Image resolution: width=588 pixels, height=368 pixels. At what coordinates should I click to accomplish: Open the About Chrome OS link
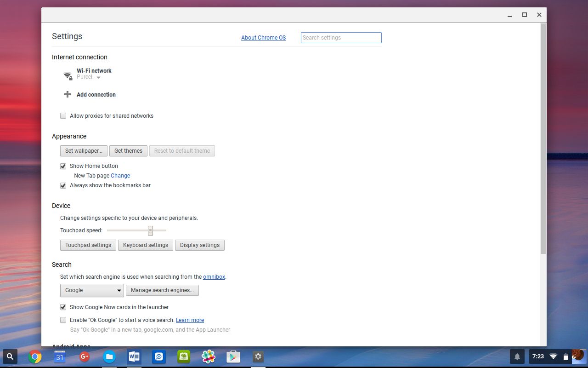263,38
